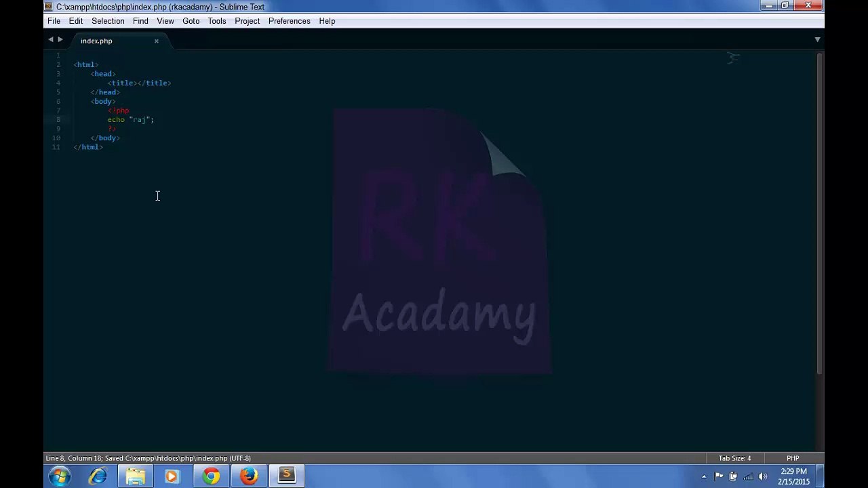Open the Find menu

click(140, 21)
